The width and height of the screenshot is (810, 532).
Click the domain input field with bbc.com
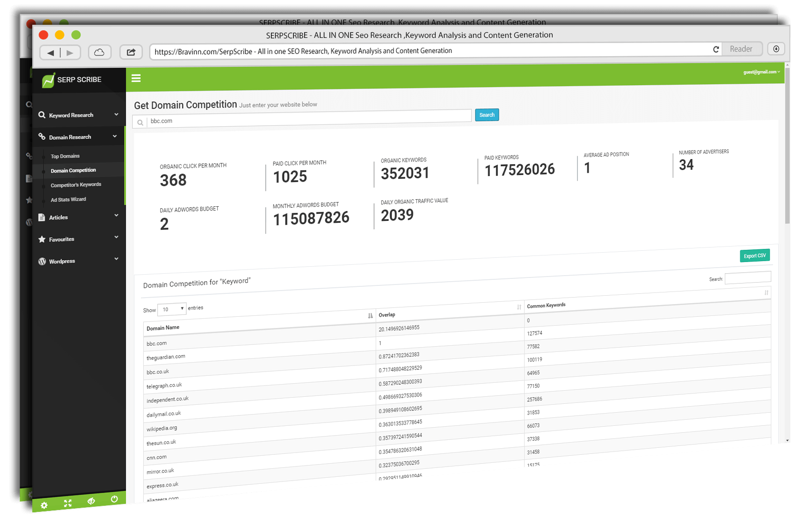(x=309, y=120)
